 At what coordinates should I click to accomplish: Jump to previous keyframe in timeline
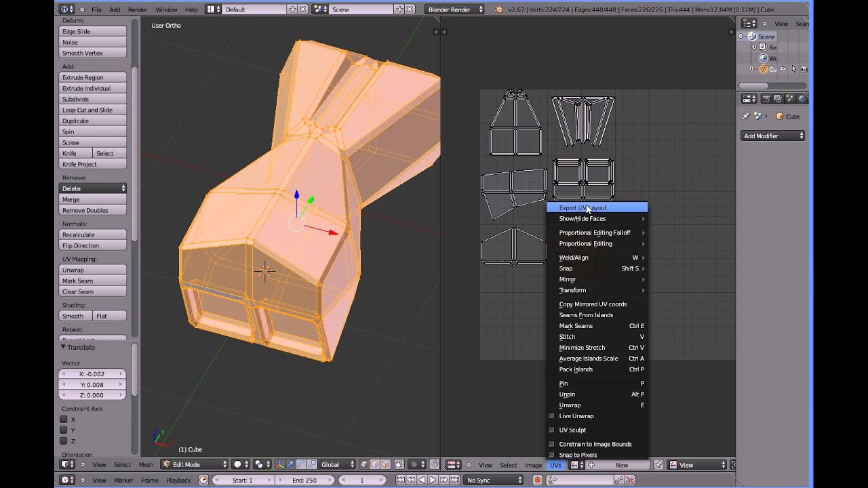(411, 480)
